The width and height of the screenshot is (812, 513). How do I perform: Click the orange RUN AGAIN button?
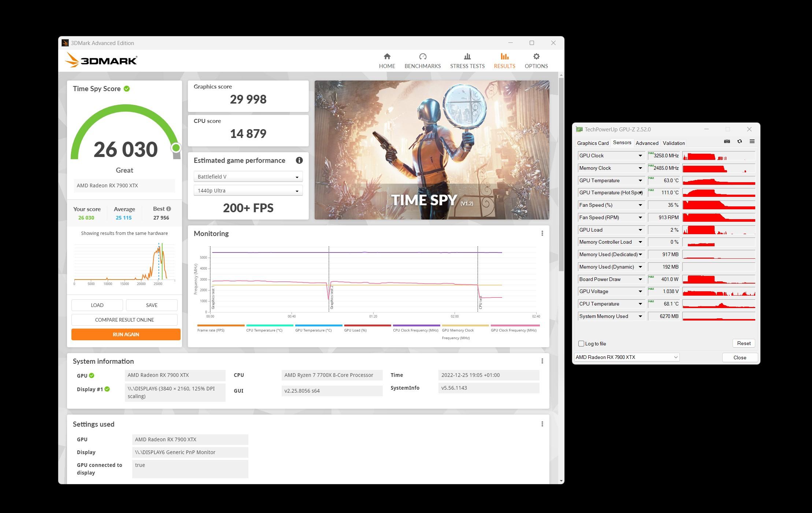click(x=126, y=334)
